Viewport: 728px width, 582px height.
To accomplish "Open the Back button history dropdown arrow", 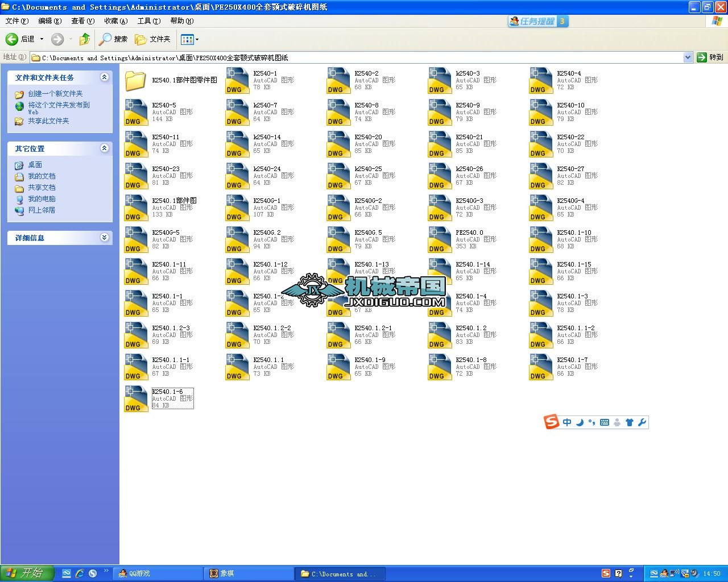I will [42, 39].
